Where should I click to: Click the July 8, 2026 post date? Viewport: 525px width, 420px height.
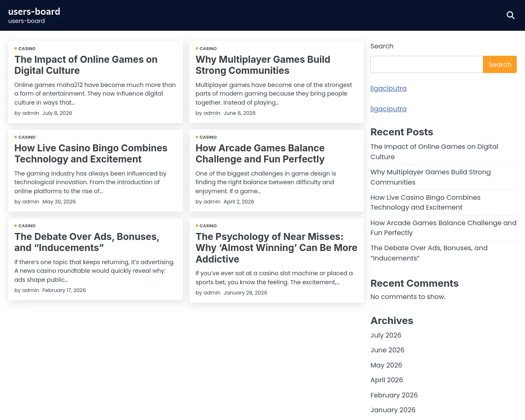[57, 113]
